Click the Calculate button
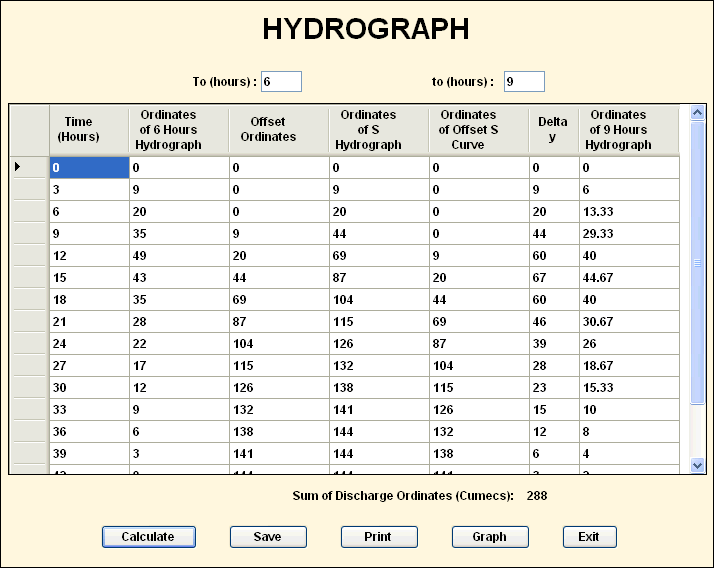 pos(148,537)
